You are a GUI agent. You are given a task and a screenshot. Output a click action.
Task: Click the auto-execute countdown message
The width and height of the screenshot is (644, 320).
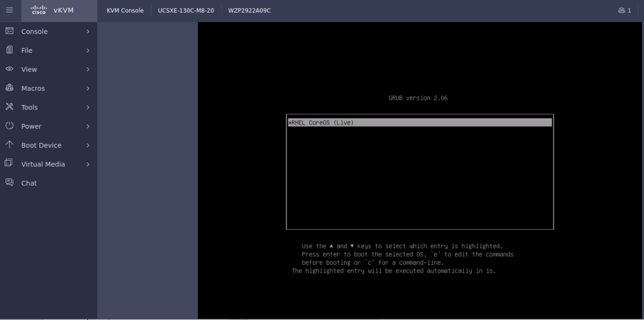(x=394, y=271)
